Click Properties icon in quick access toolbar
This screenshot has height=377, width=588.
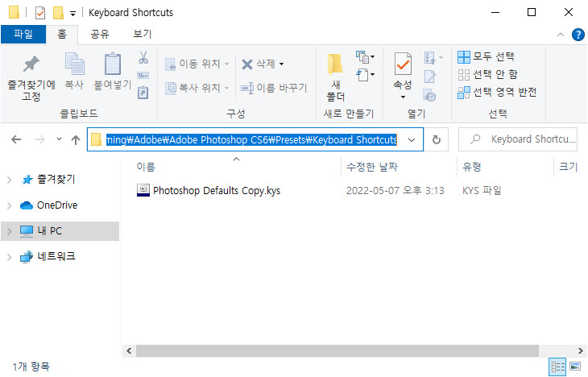pos(40,13)
